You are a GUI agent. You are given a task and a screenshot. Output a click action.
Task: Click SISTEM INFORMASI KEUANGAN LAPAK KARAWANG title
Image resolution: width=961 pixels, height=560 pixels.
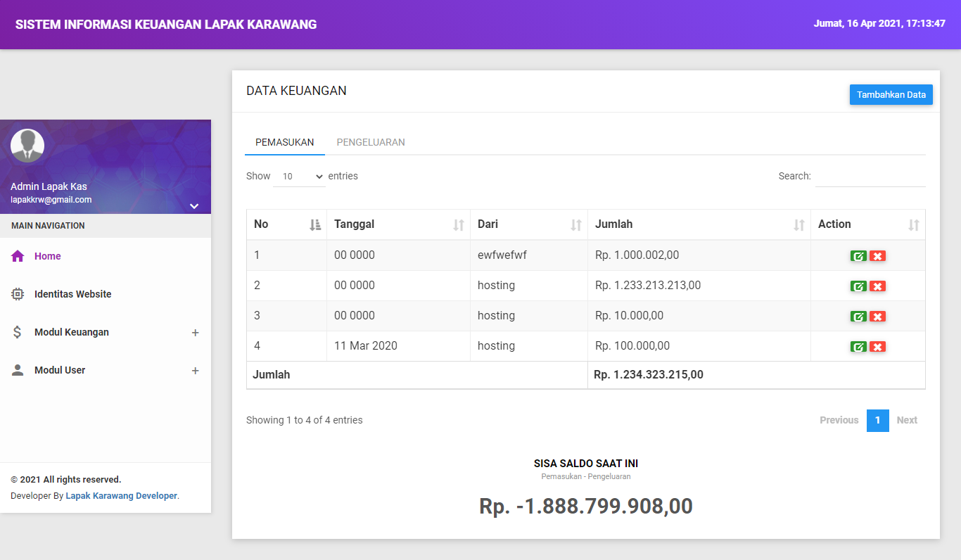166,25
